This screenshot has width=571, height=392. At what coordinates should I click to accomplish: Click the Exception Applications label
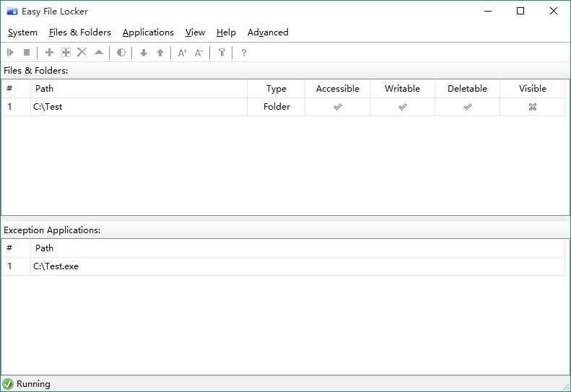tap(52, 230)
